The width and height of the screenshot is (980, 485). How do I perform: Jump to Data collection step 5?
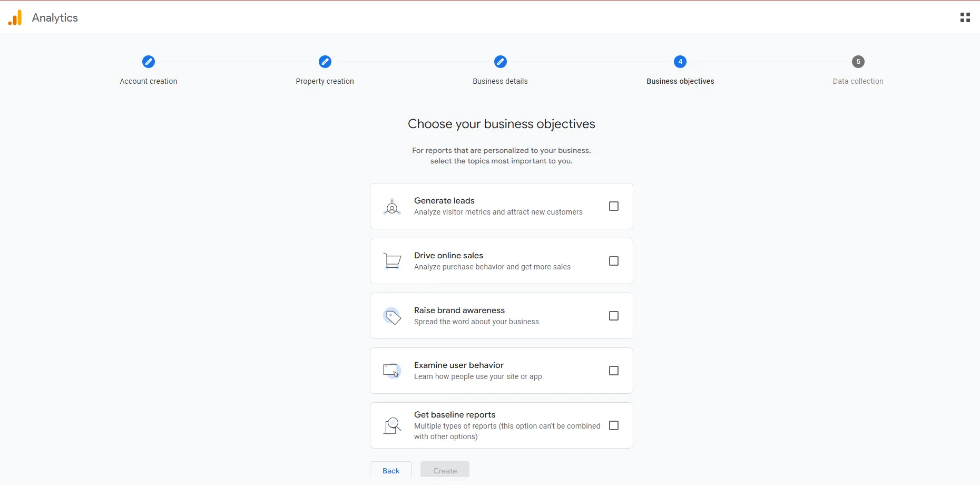coord(858,62)
